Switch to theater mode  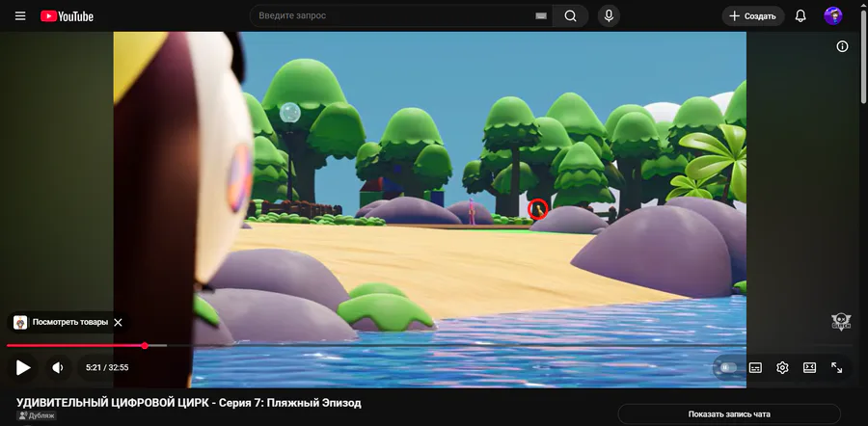pyautogui.click(x=809, y=367)
